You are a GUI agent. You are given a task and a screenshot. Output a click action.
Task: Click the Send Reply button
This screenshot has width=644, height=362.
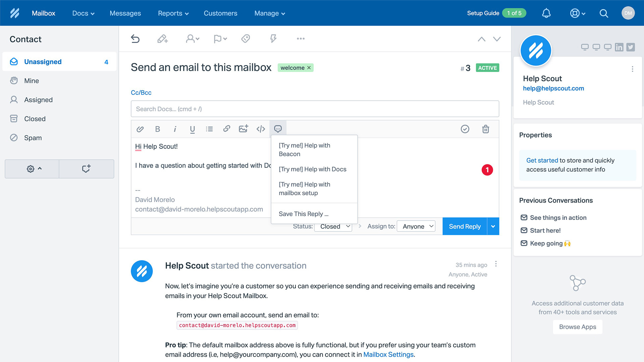point(465,226)
